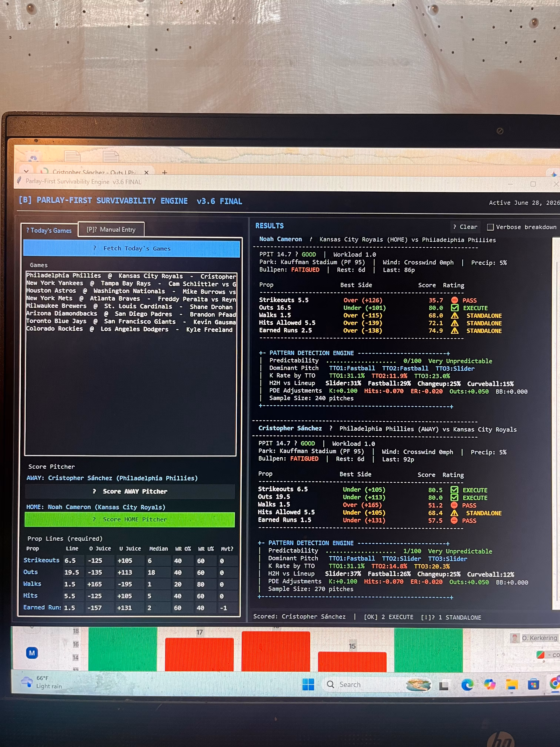Click the results panel vertical scrollbar
560x747 pixels.
556,424
